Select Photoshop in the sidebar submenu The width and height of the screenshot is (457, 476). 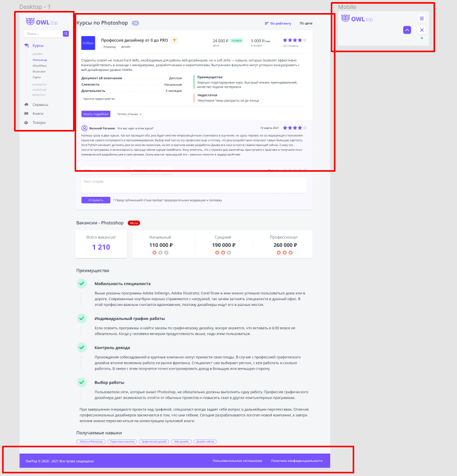point(40,60)
